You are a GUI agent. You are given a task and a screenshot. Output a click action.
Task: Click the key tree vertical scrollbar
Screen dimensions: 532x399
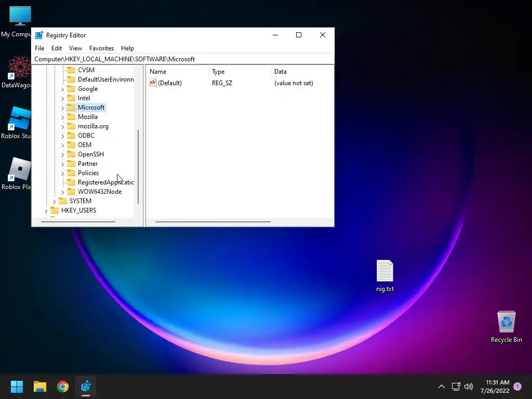click(x=138, y=166)
